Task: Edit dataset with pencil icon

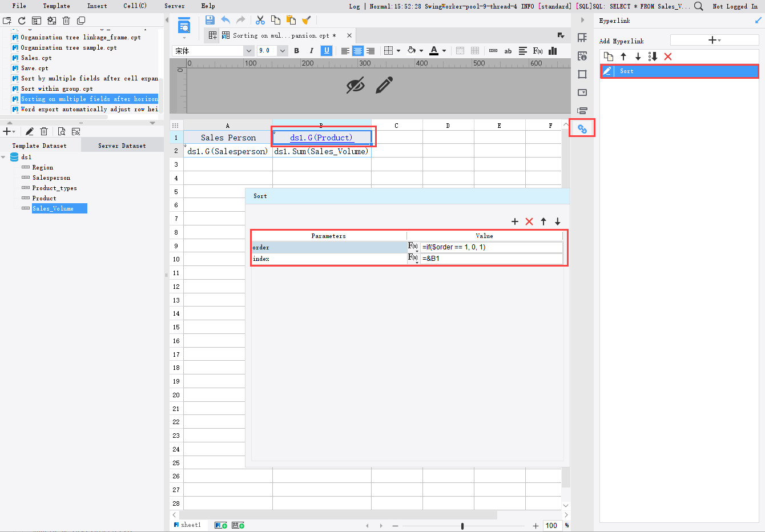Action: coord(30,131)
